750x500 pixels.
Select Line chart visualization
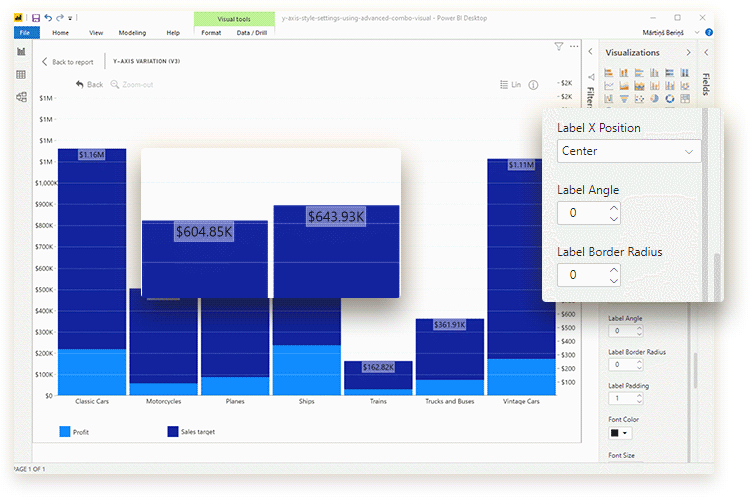coord(608,86)
